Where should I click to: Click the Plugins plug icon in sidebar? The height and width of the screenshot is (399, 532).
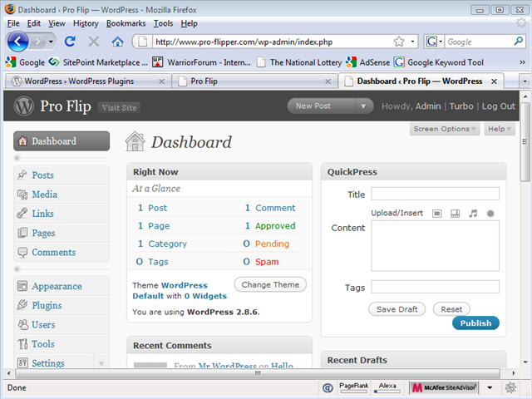(22, 305)
